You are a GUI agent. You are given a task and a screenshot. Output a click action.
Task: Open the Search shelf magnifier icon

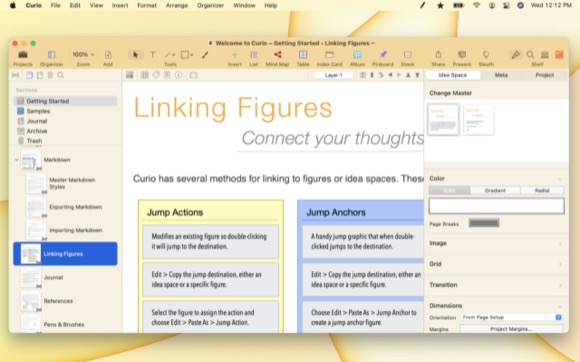(x=530, y=55)
